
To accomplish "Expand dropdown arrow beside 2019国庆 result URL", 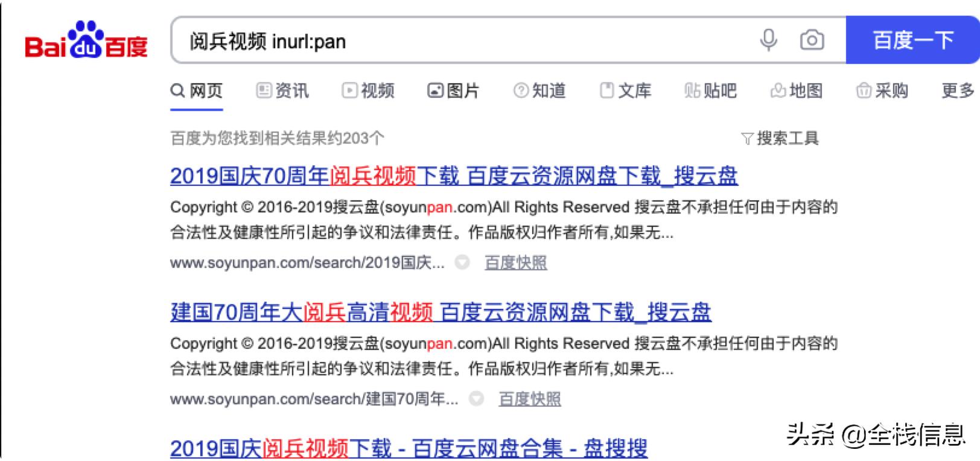I will coord(462,263).
